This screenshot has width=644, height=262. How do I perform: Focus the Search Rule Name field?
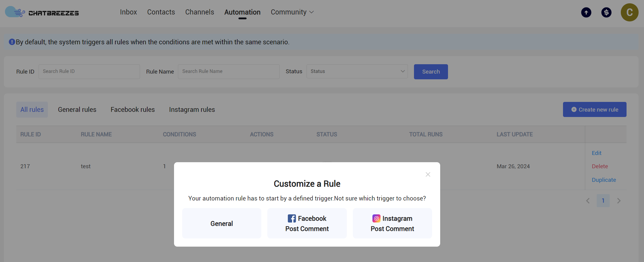click(229, 71)
